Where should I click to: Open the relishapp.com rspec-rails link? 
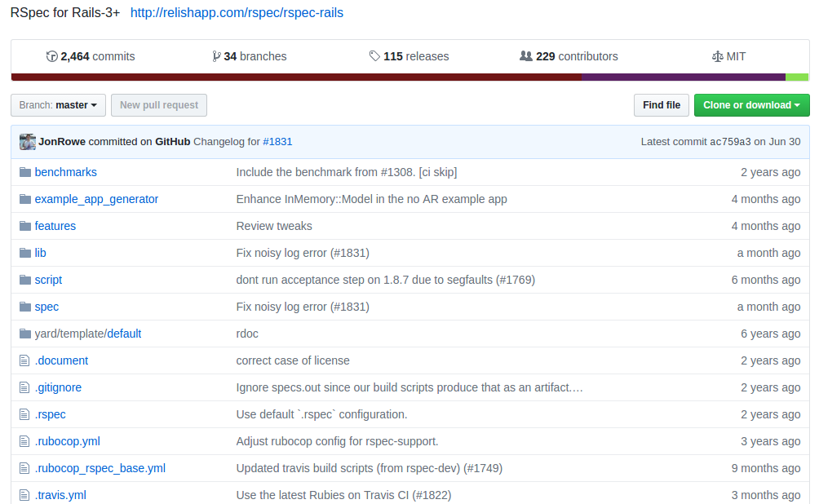click(x=237, y=12)
